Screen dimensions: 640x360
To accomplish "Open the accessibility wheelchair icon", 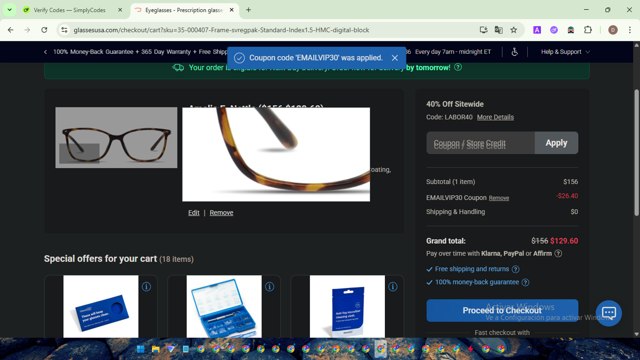I will 515,52.
